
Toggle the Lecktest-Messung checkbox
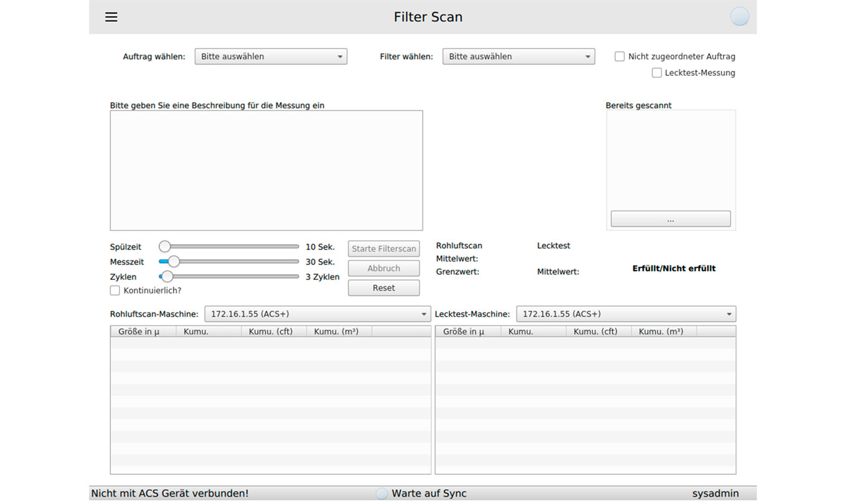click(656, 73)
